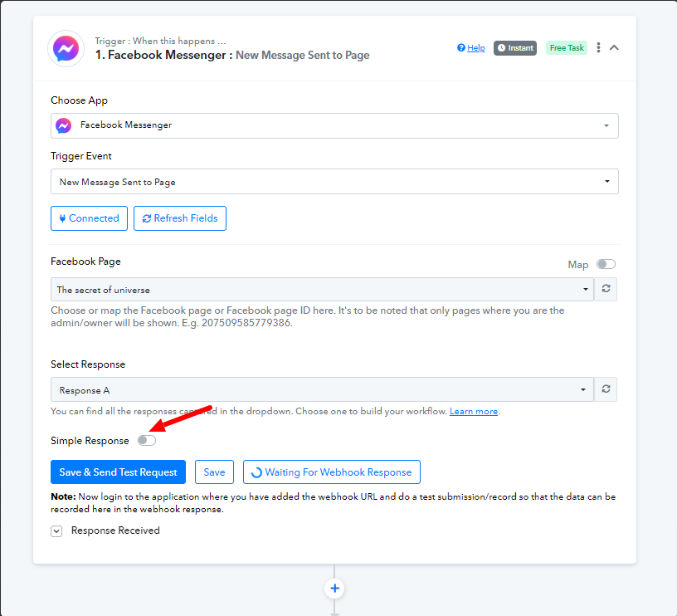Open the three-dot options menu

(x=598, y=47)
